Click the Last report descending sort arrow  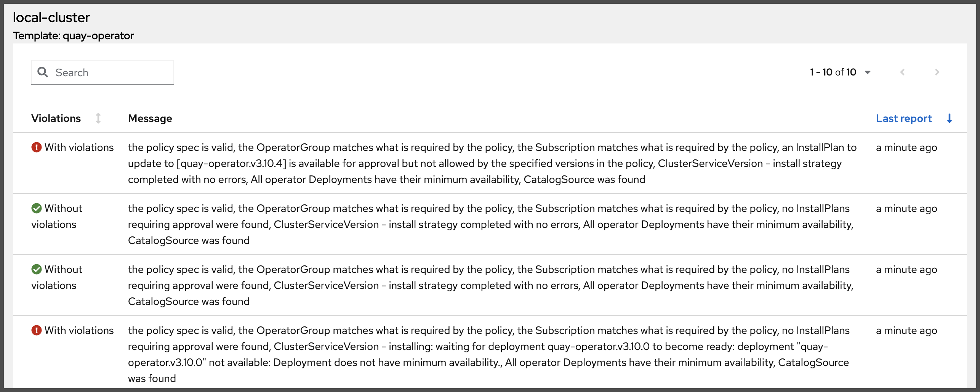point(950,119)
